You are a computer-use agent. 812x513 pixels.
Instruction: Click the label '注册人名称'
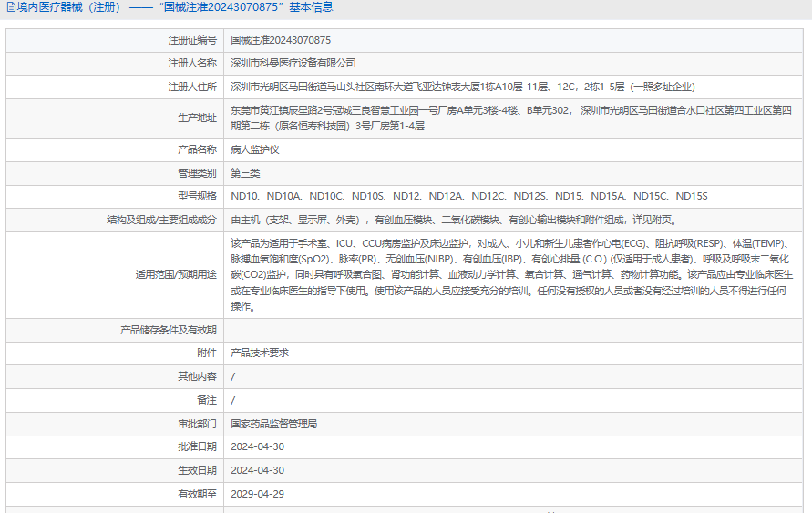[192, 63]
